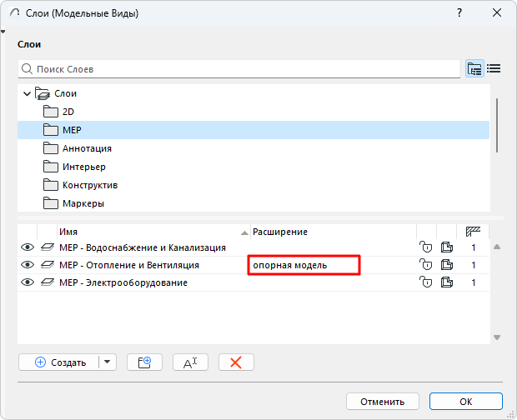Click the folder tree vertical scrollbar

click(x=497, y=125)
